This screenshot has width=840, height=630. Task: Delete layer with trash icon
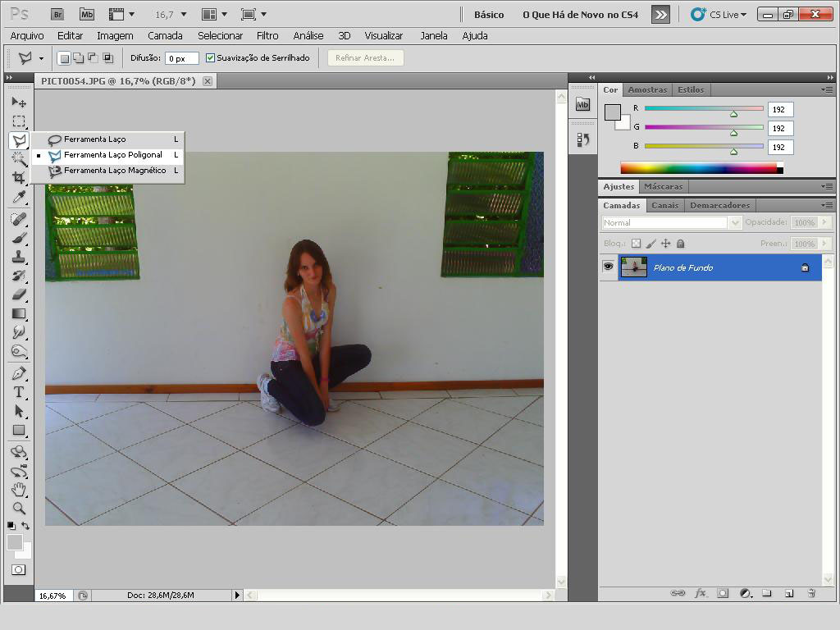(x=811, y=593)
